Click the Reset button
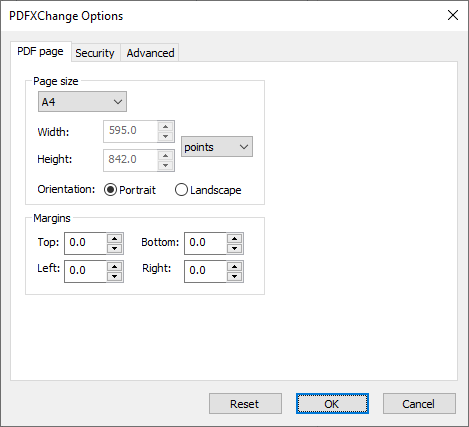This screenshot has width=469, height=427. click(x=245, y=404)
